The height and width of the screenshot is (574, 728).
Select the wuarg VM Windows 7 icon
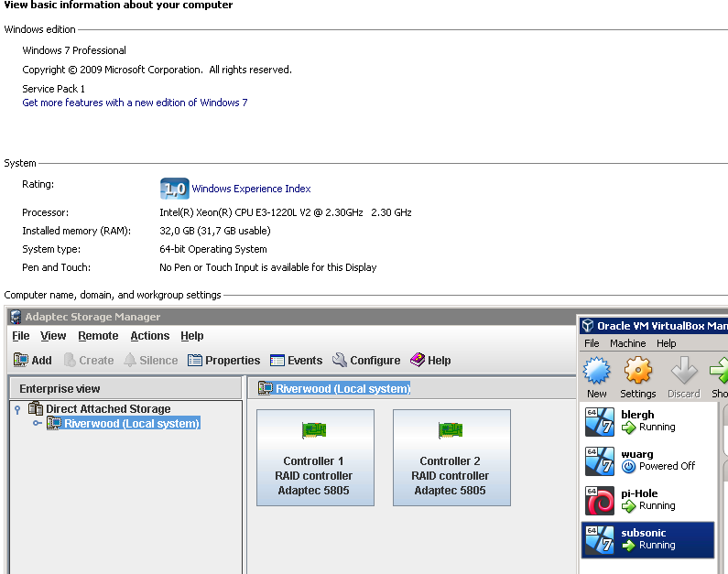[x=600, y=461]
